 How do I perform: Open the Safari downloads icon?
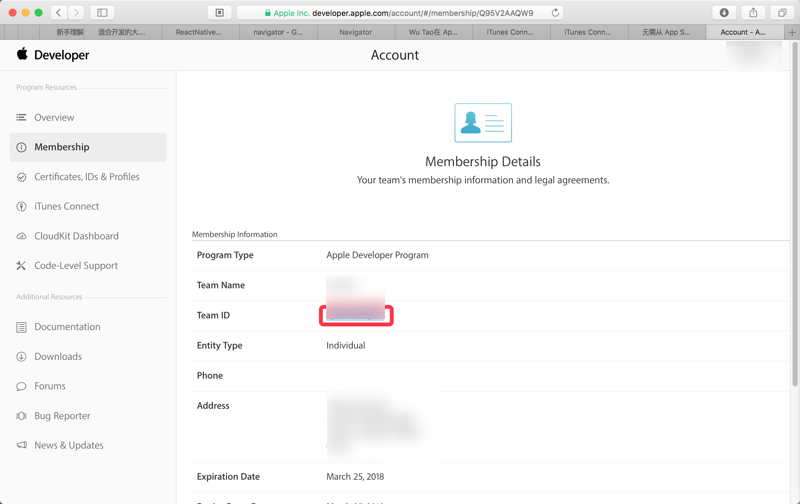point(723,13)
